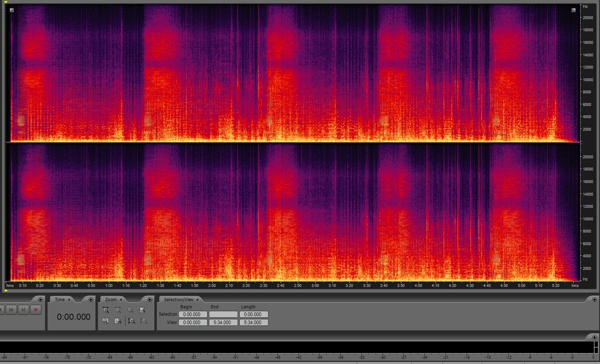This screenshot has width=600, height=364.
Task: Click the Zoom In Vertically icon
Action: point(131,321)
